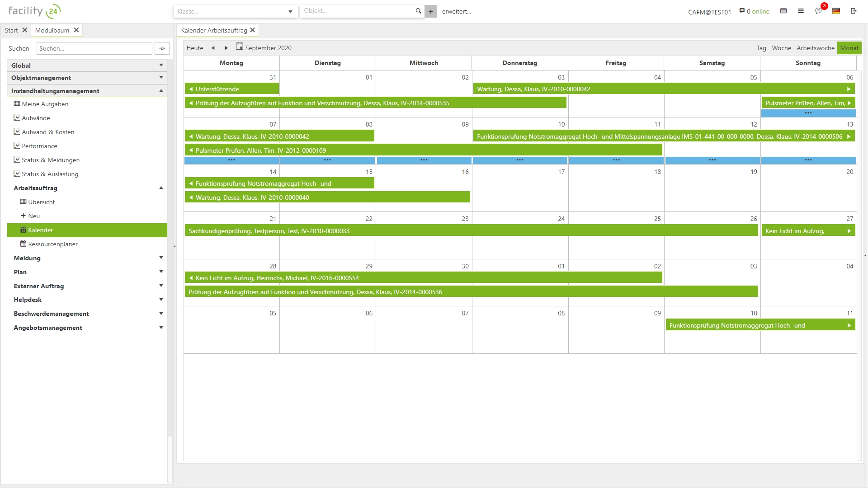868x488 pixels.
Task: Go to previous month arrow
Action: click(213, 48)
